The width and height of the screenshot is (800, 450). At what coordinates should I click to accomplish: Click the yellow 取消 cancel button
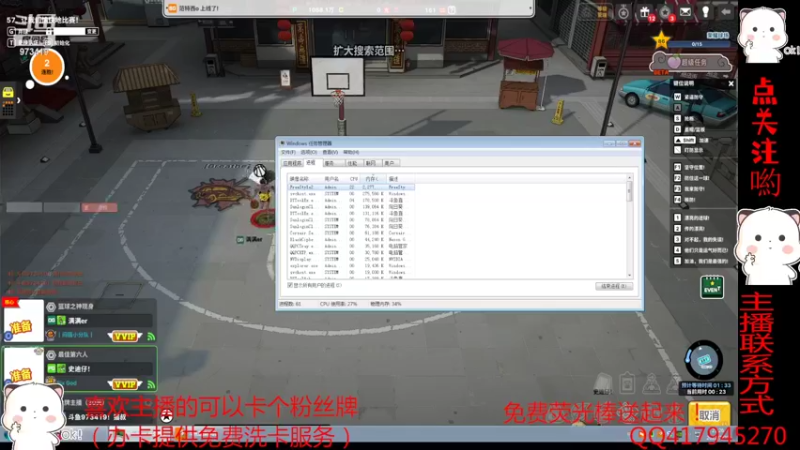[x=709, y=415]
